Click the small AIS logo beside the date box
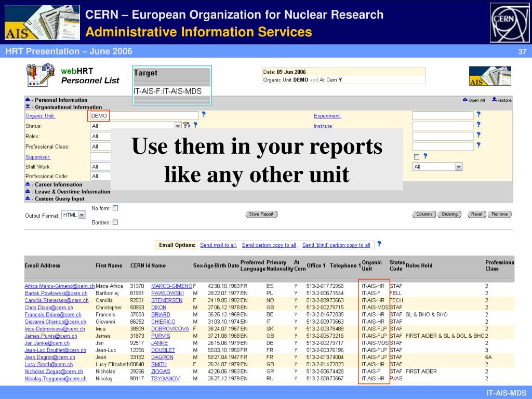The width and height of the screenshot is (532, 399). (490, 76)
